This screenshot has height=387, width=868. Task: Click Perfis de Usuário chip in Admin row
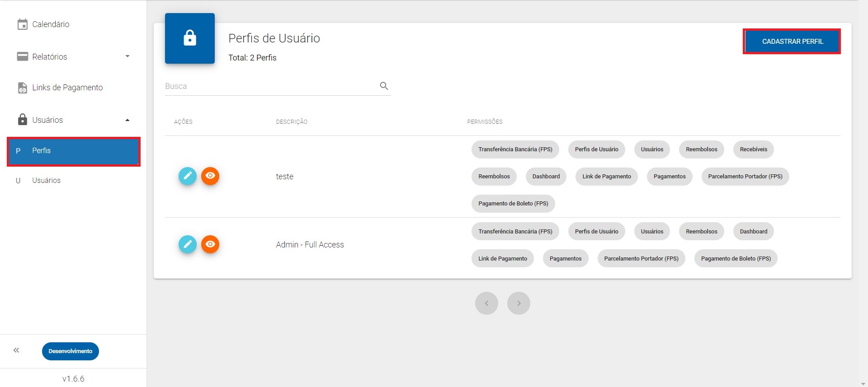pyautogui.click(x=597, y=232)
